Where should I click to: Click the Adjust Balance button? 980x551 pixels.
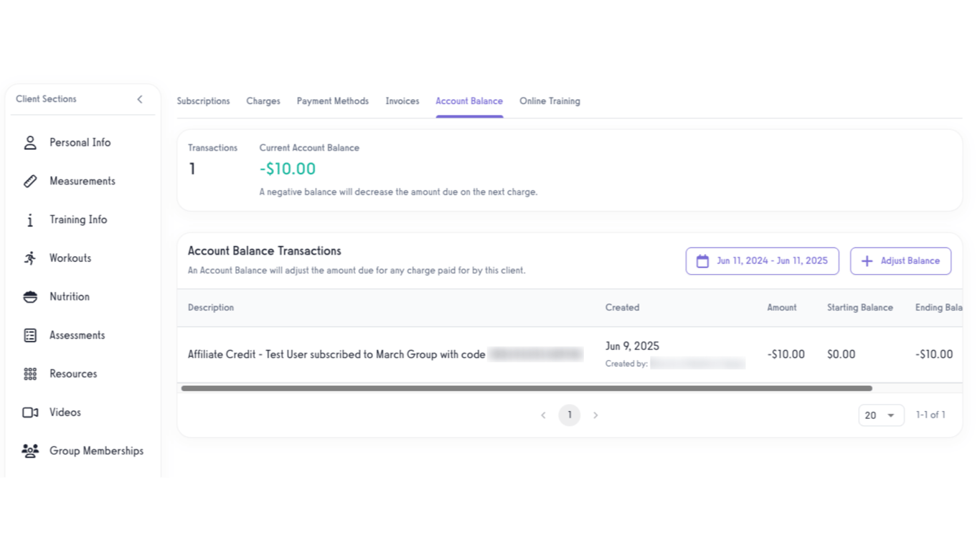point(900,261)
